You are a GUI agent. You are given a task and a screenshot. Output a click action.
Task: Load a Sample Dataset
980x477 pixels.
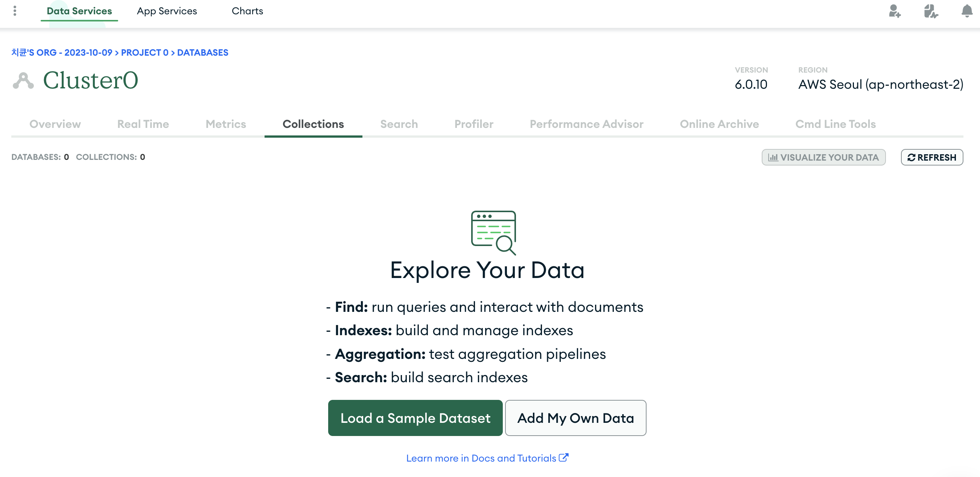pyautogui.click(x=415, y=418)
